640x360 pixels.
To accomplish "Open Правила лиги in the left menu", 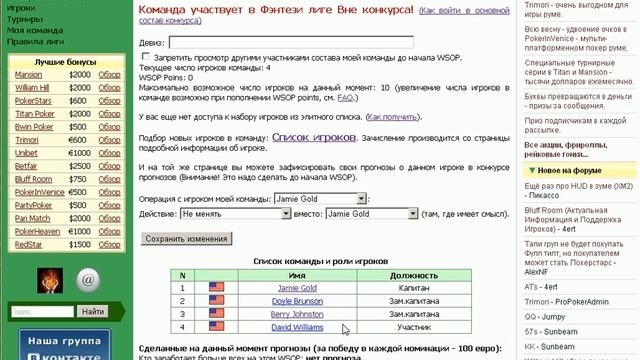I will click(35, 42).
